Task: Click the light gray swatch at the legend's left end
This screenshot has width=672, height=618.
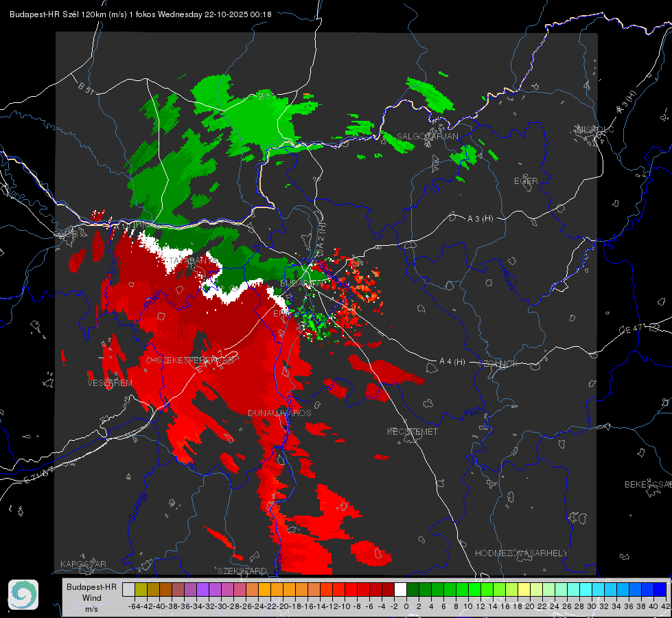Action: pyautogui.click(x=128, y=589)
